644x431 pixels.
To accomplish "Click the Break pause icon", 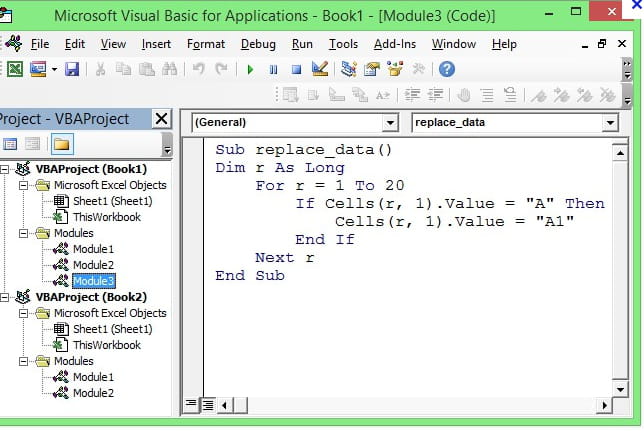I will [x=273, y=69].
